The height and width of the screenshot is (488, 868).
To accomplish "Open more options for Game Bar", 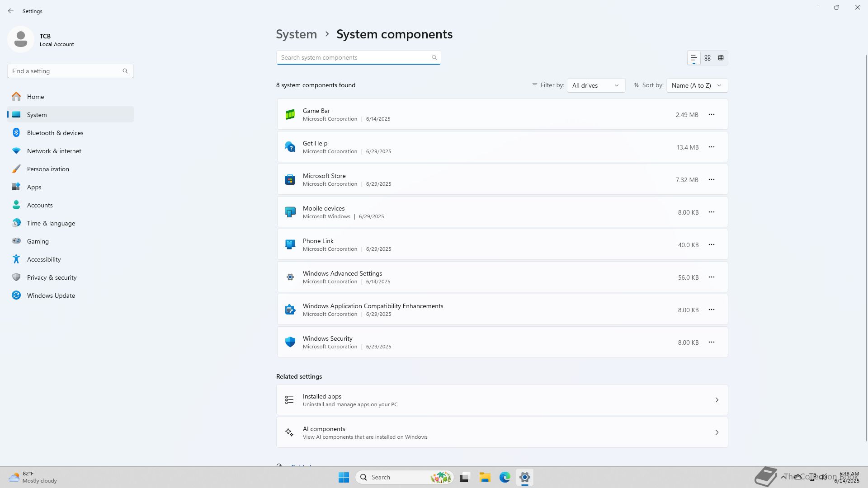I will pos(712,114).
